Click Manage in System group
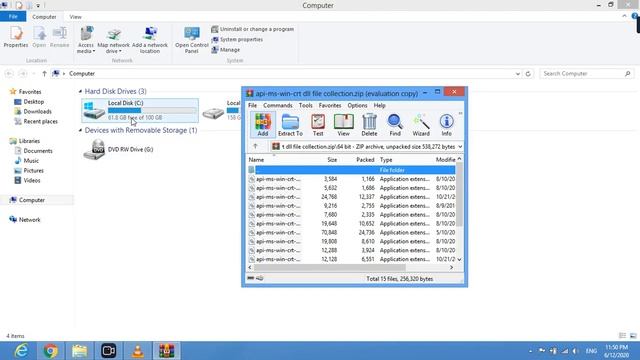 pyautogui.click(x=226, y=50)
